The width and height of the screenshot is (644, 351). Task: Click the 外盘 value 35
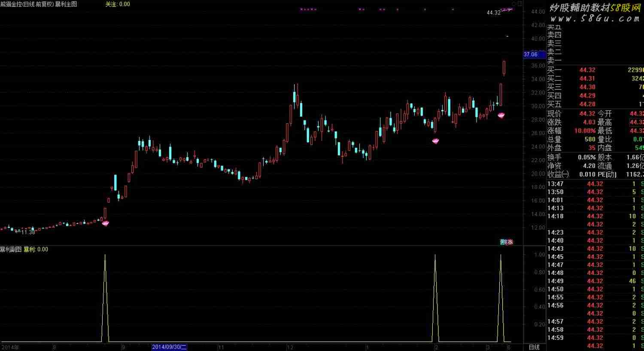click(592, 148)
